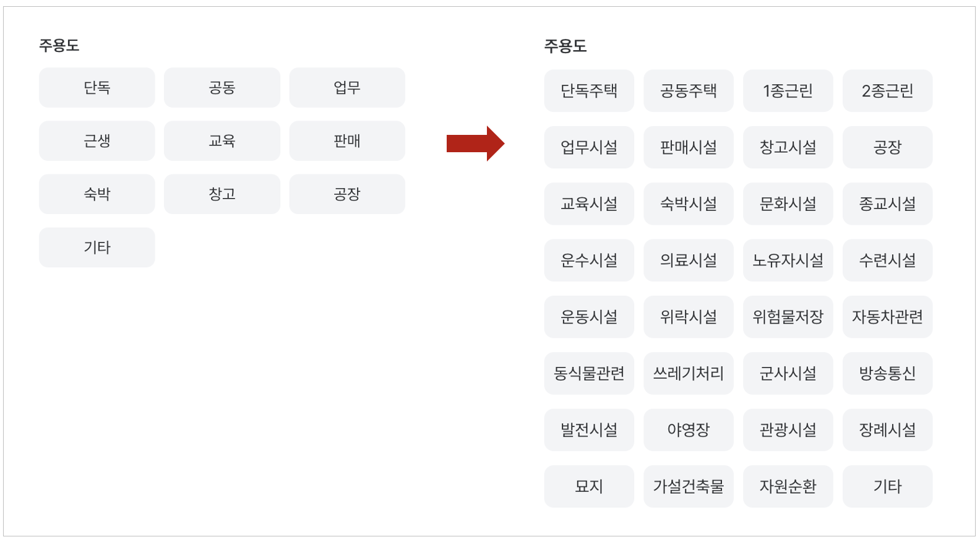Choose the 숙박 chip

(x=97, y=194)
